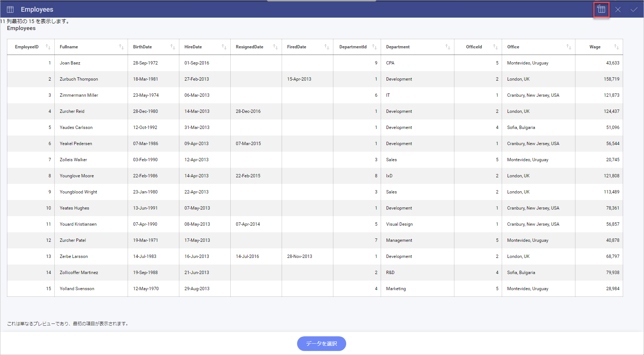This screenshot has height=355, width=644.
Task: Click the BirthDate column header text
Action: point(142,47)
